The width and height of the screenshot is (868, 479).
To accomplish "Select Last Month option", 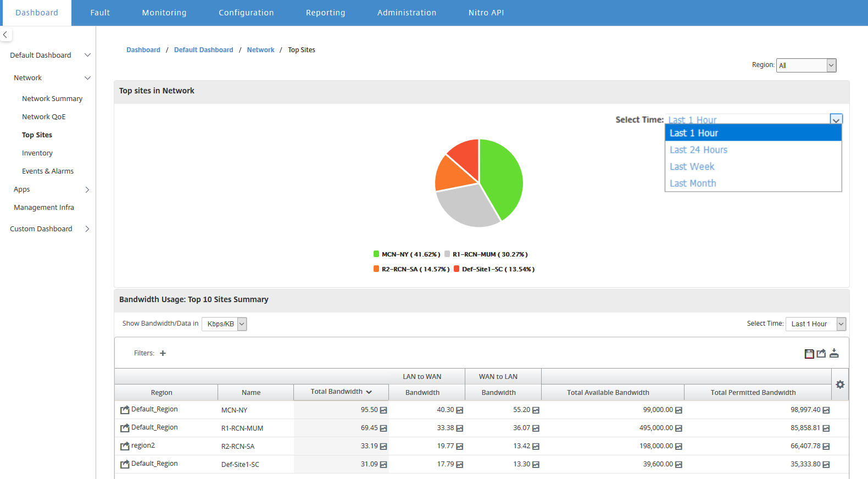I will (x=753, y=183).
